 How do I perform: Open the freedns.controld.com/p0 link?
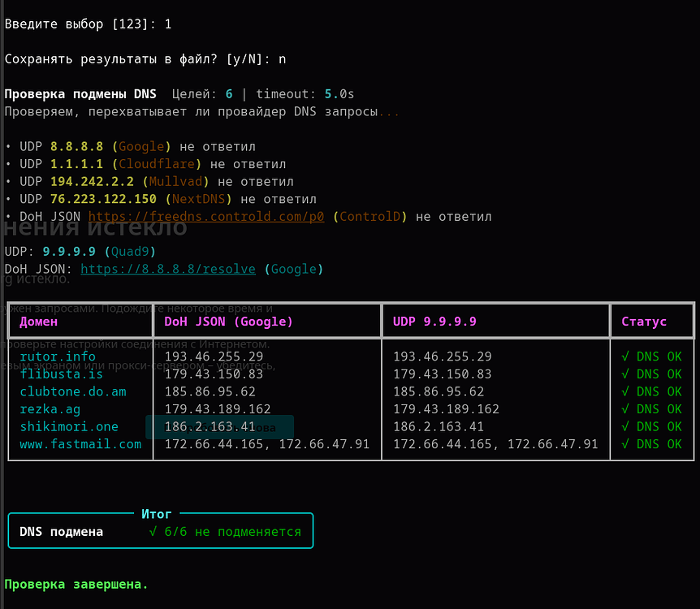pyautogui.click(x=206, y=217)
